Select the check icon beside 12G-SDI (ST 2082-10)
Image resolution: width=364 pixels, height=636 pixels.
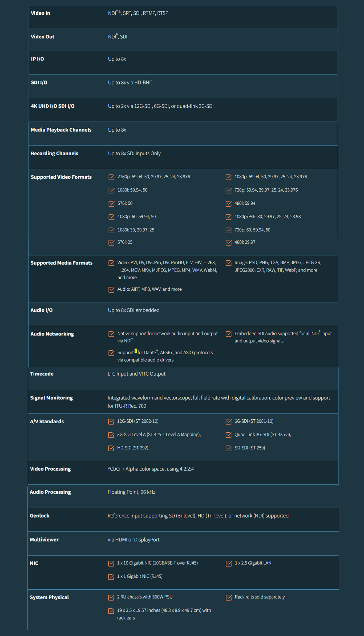click(x=111, y=422)
